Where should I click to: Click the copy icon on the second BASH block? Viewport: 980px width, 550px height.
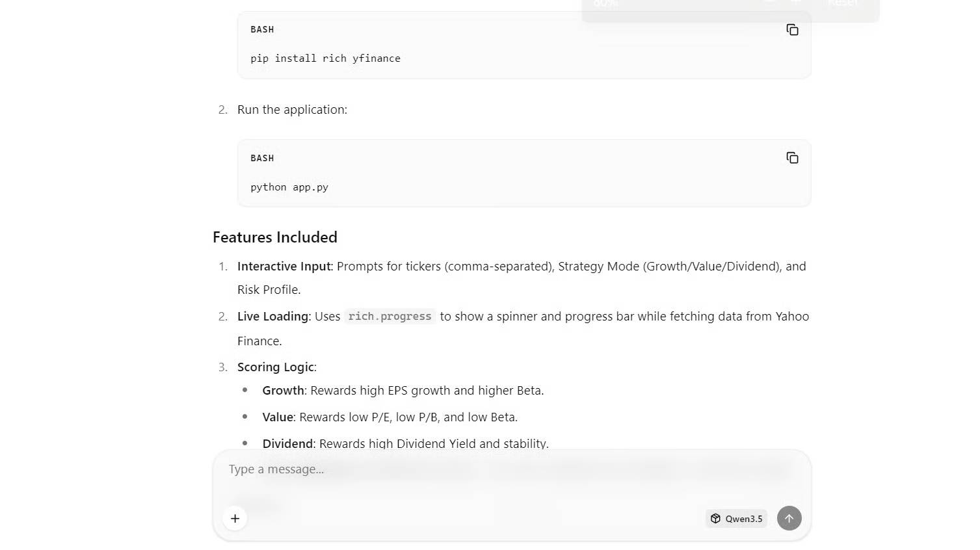pos(792,157)
